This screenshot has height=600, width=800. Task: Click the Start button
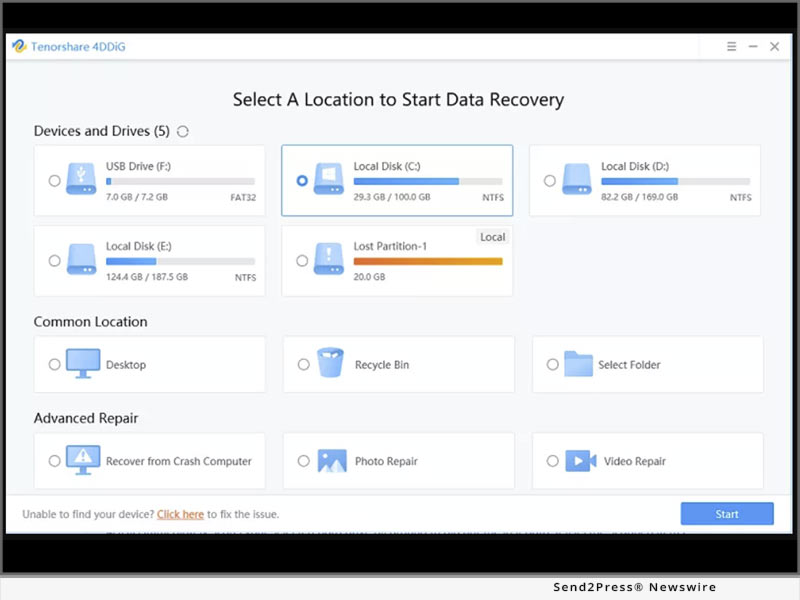(x=727, y=514)
